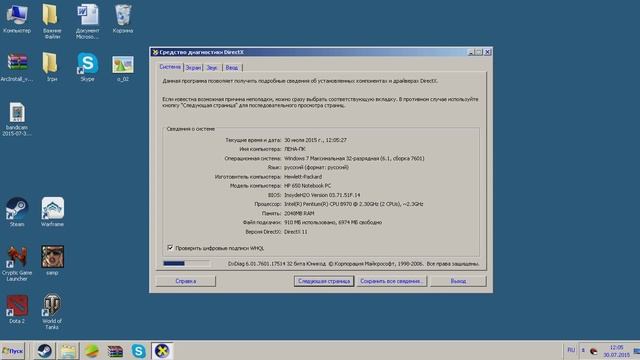Viewport: 640px width, 360px height.
Task: Switch to the Система tab
Action: click(170, 67)
